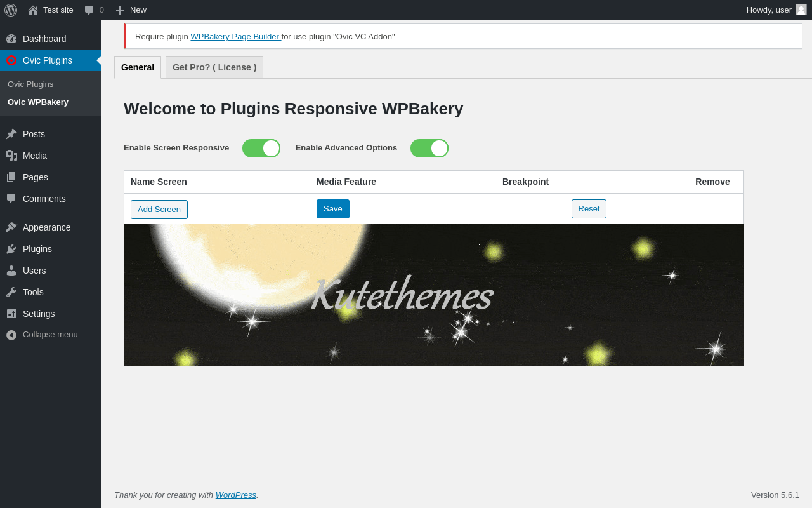812x508 pixels.
Task: Click the Add Screen button
Action: (159, 210)
